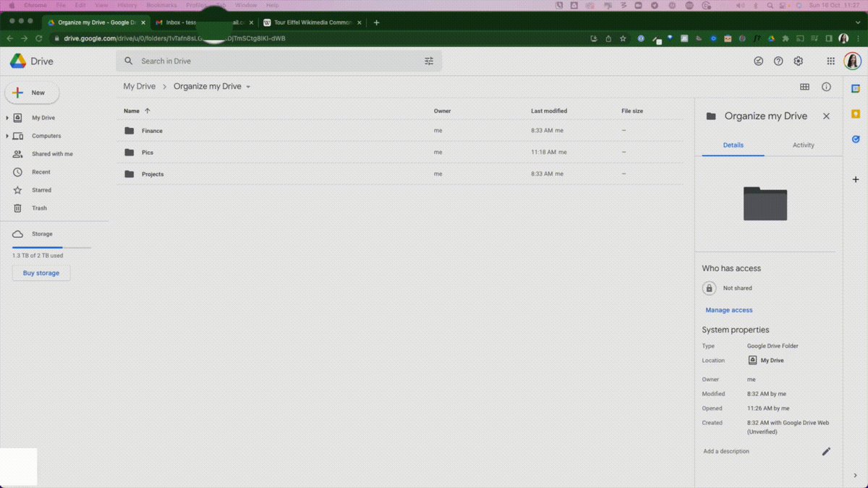Open a new browser tab with plus button
The width and height of the screenshot is (868, 488).
coord(376,22)
